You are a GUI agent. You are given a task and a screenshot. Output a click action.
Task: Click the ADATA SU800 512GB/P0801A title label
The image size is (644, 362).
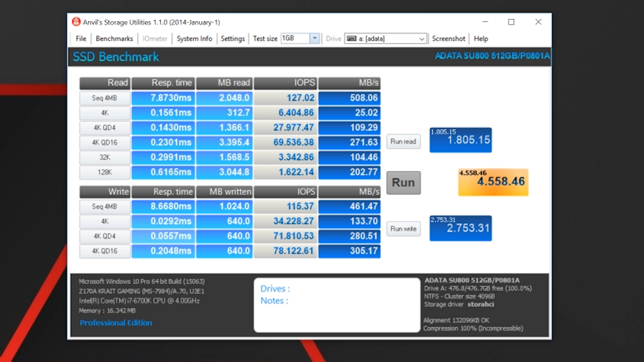point(492,56)
